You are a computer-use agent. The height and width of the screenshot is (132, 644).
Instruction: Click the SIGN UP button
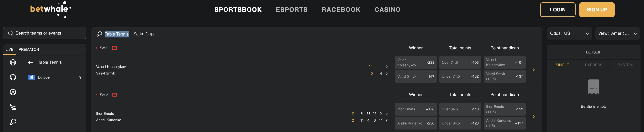[597, 9]
